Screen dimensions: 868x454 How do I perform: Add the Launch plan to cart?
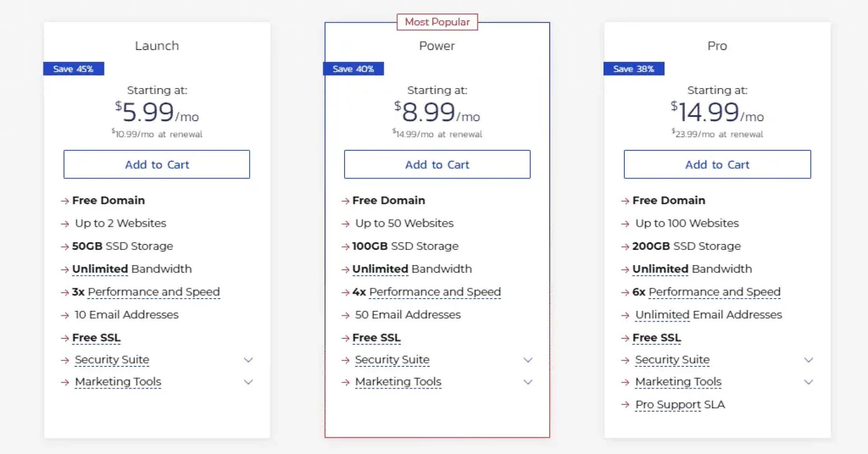tap(156, 164)
